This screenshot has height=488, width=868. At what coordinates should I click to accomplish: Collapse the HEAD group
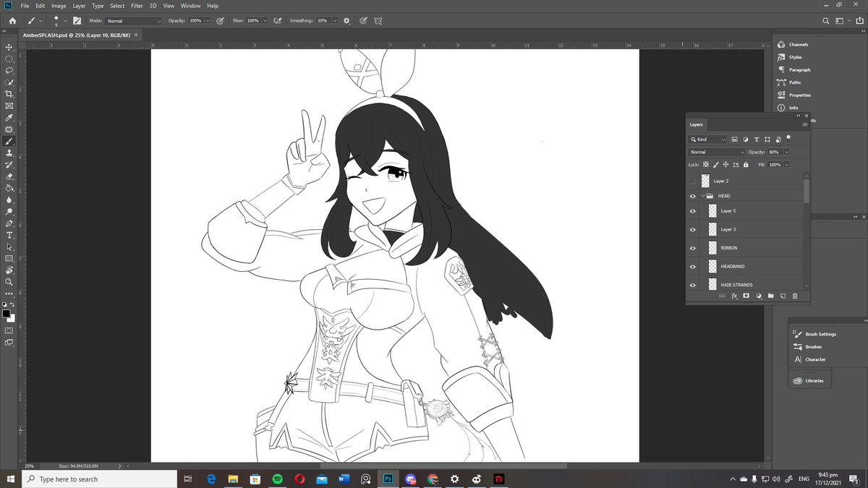[702, 196]
